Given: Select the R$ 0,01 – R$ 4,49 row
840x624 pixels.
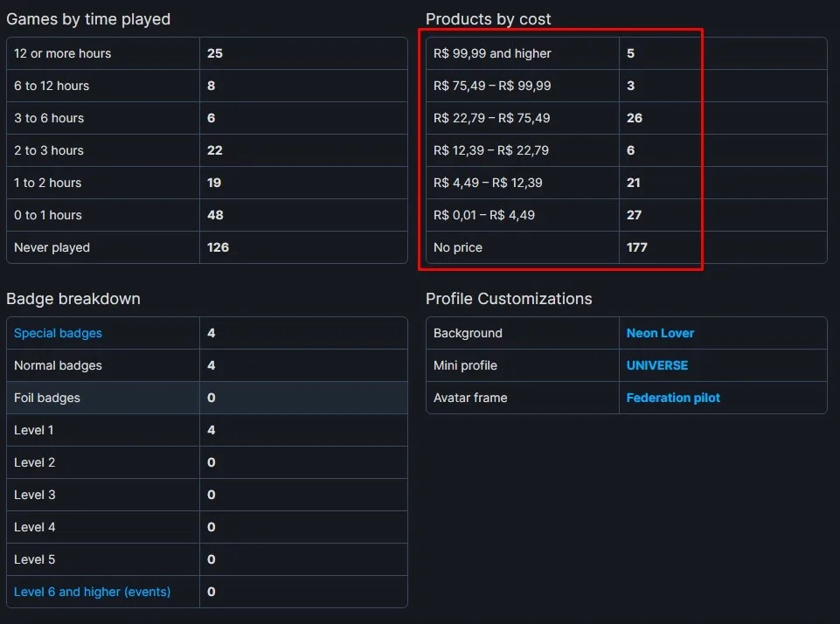Looking at the screenshot, I should [x=626, y=215].
